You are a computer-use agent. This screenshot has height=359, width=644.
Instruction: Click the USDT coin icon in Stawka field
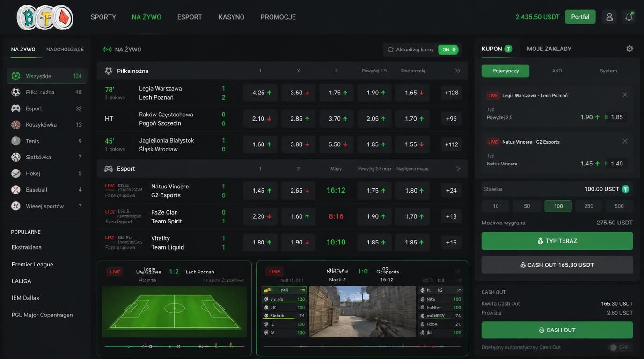pyautogui.click(x=625, y=189)
